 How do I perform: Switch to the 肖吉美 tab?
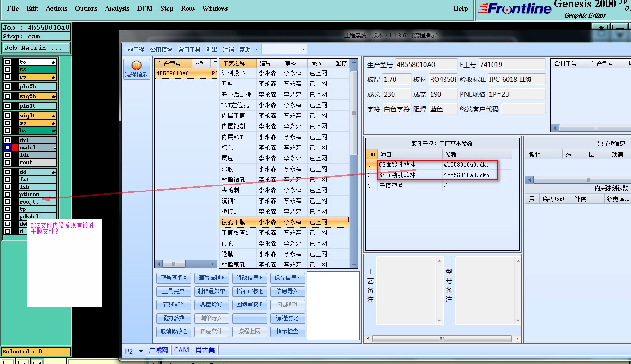tap(205, 350)
